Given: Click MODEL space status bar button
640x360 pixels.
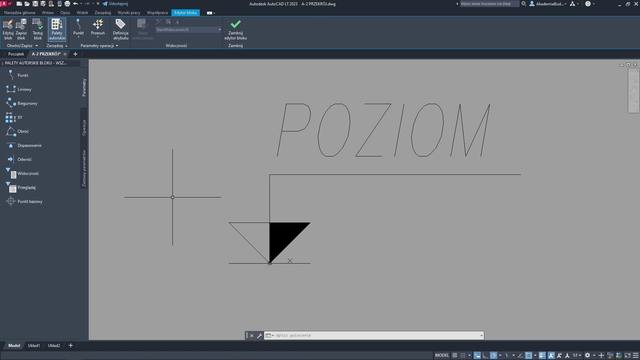Looking at the screenshot, I should tap(442, 356).
